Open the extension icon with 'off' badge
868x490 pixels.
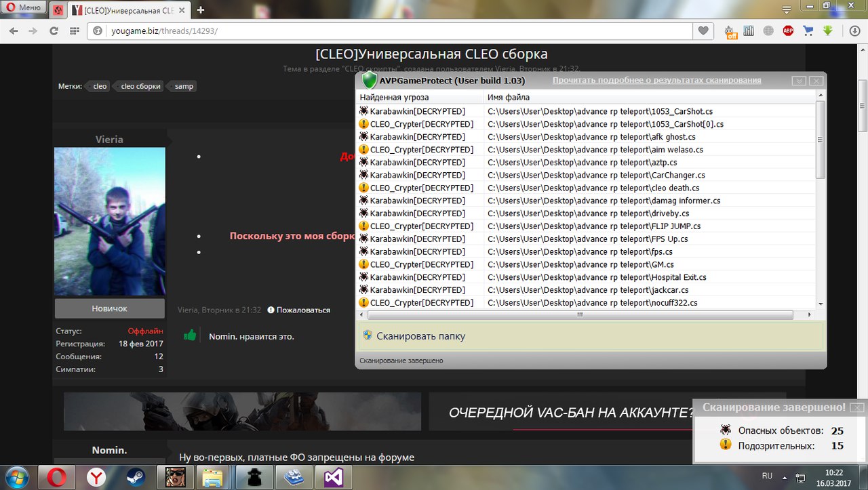click(730, 31)
